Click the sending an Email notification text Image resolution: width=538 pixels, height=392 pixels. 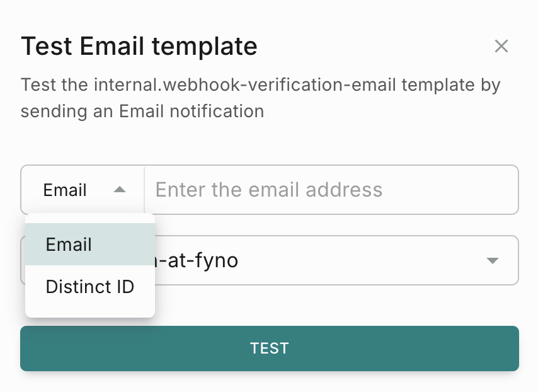(x=142, y=112)
